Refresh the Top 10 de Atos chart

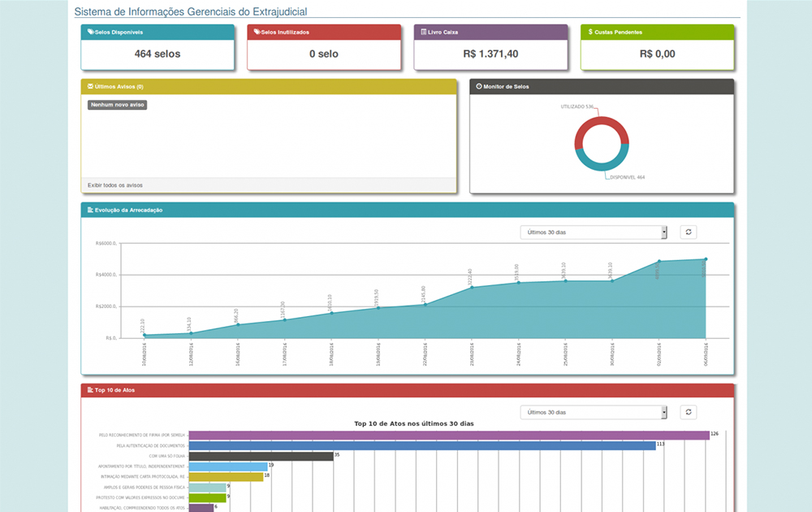pyautogui.click(x=689, y=412)
